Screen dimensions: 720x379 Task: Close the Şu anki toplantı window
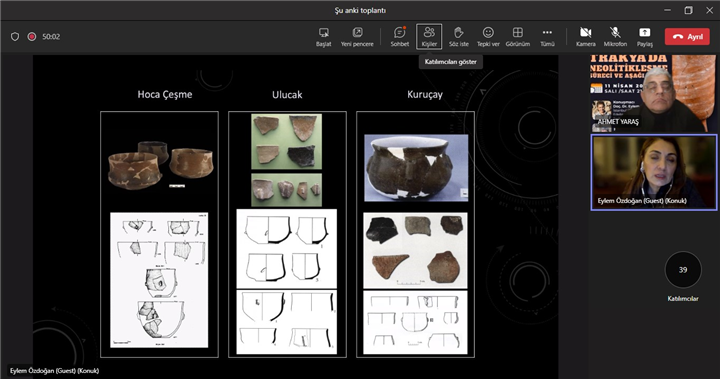[709, 10]
